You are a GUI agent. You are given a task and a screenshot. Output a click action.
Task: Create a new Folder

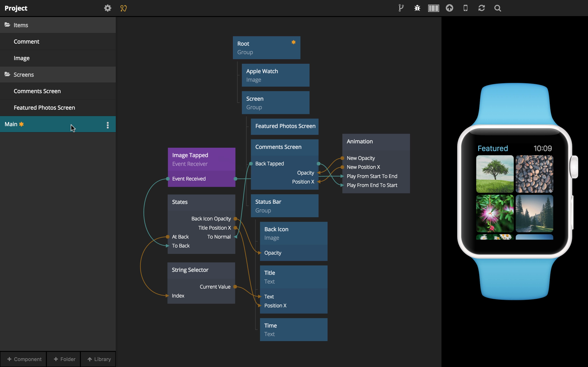point(64,359)
